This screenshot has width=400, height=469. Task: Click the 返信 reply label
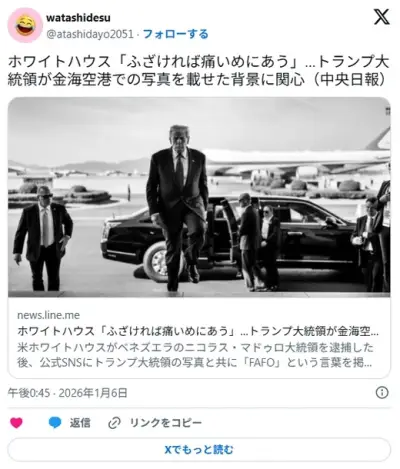pos(80,423)
